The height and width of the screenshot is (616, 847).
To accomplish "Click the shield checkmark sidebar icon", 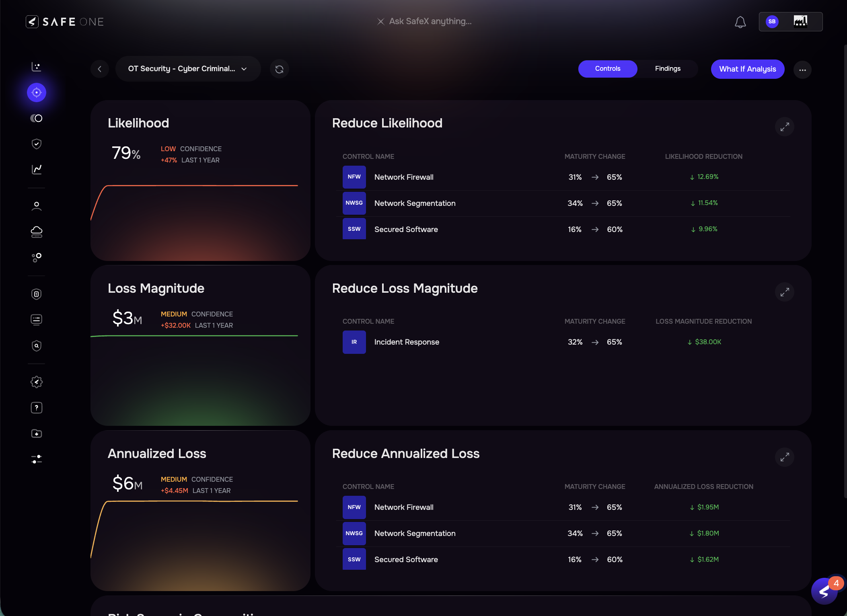I will 37,144.
